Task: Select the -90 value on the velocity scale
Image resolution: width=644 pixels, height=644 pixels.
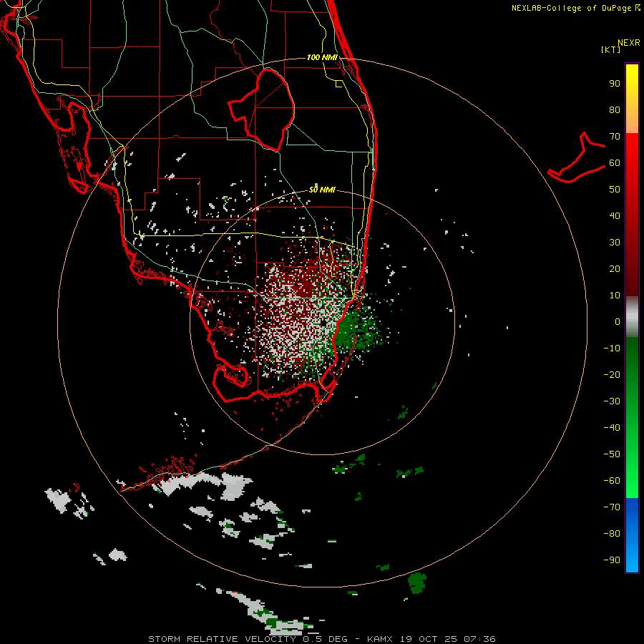Action: pyautogui.click(x=612, y=560)
